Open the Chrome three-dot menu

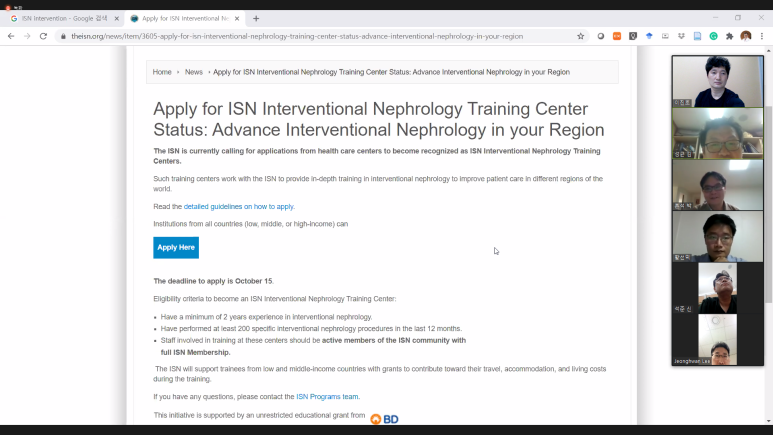762,36
